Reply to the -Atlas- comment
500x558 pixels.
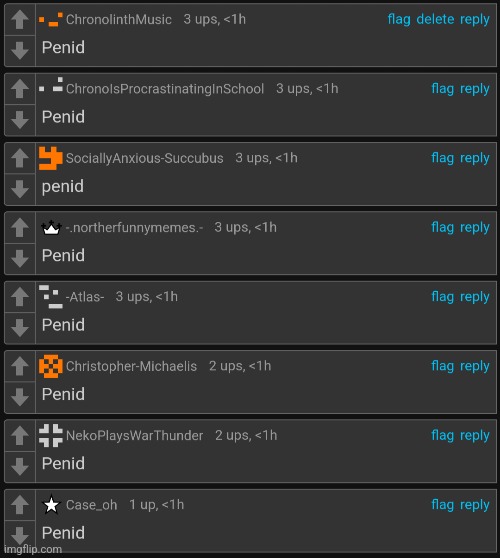tap(475, 297)
